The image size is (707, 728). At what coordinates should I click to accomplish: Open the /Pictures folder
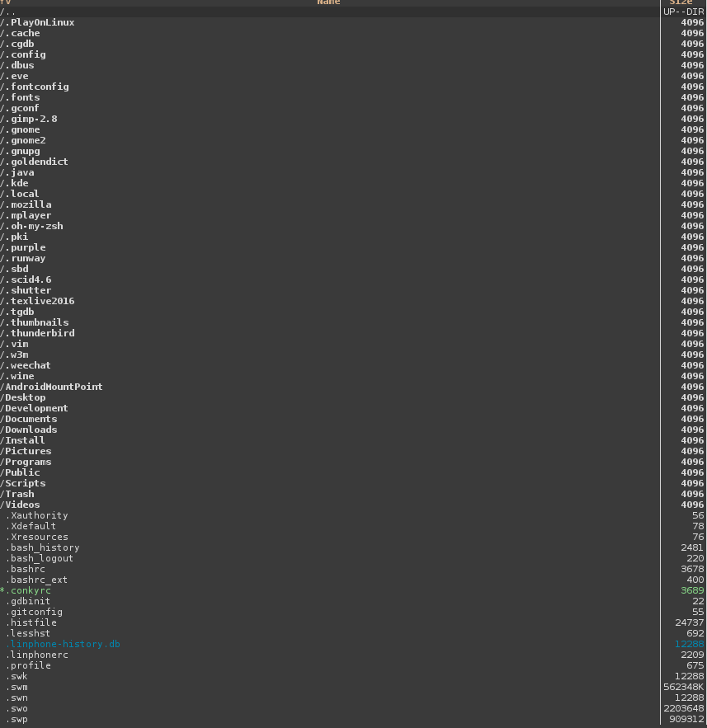coord(26,452)
